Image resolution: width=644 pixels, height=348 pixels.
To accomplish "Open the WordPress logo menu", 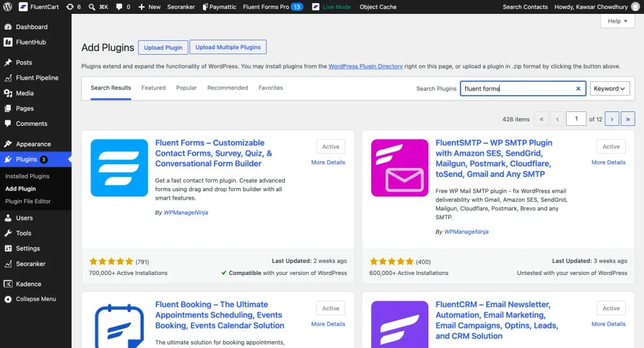I will pyautogui.click(x=8, y=6).
